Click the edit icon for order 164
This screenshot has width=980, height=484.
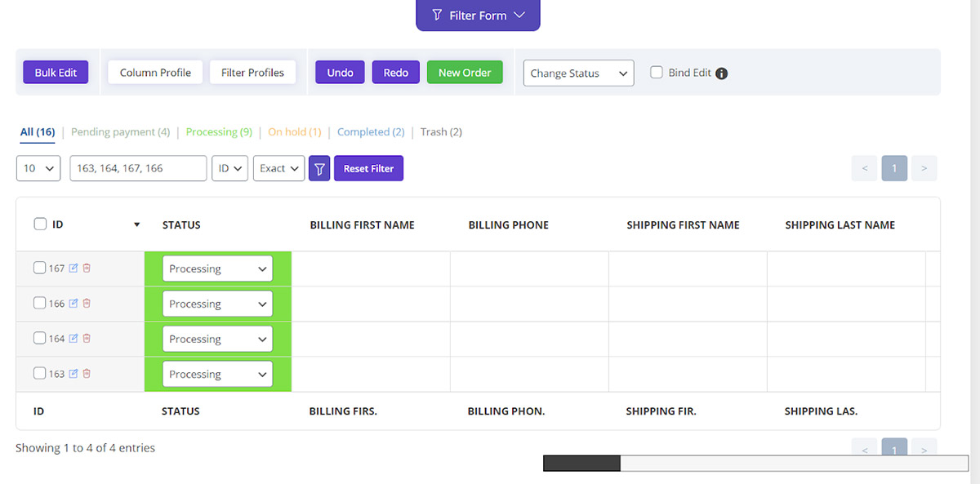click(x=73, y=338)
